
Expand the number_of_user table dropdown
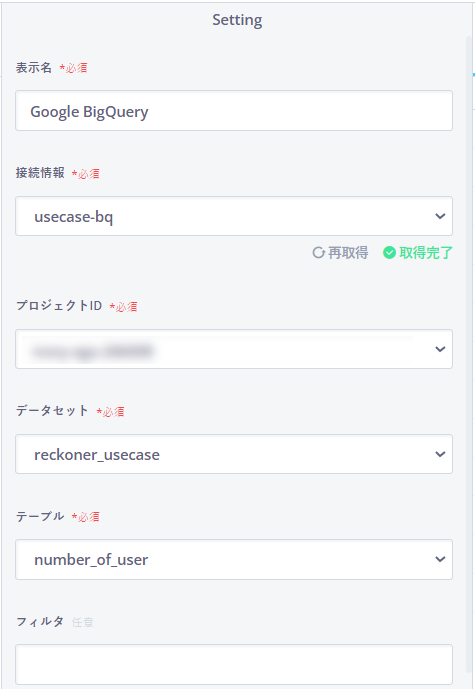[234, 559]
